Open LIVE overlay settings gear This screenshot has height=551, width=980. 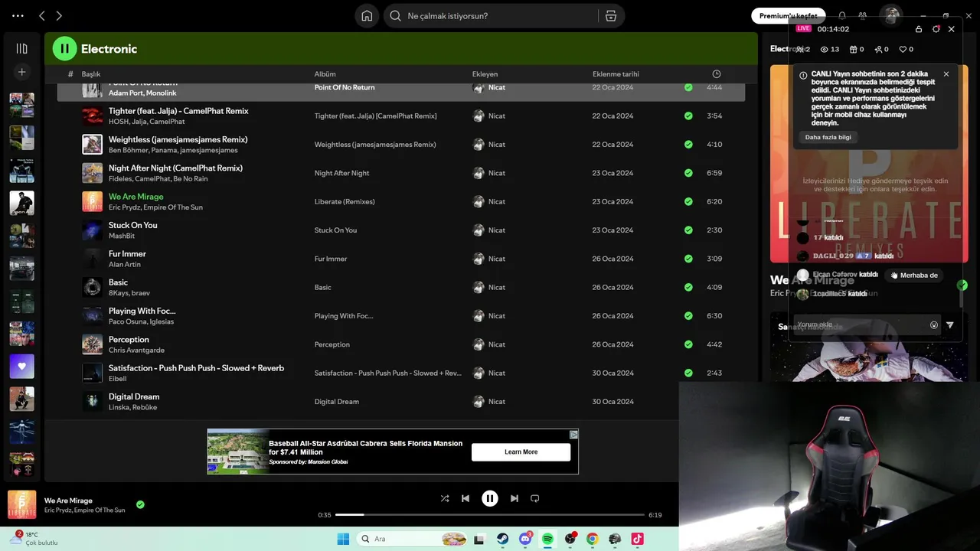(x=936, y=29)
